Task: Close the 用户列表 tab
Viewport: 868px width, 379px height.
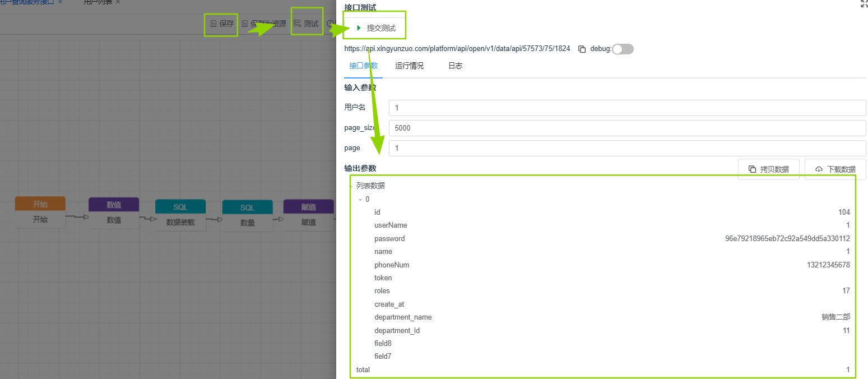Action: coord(118,2)
